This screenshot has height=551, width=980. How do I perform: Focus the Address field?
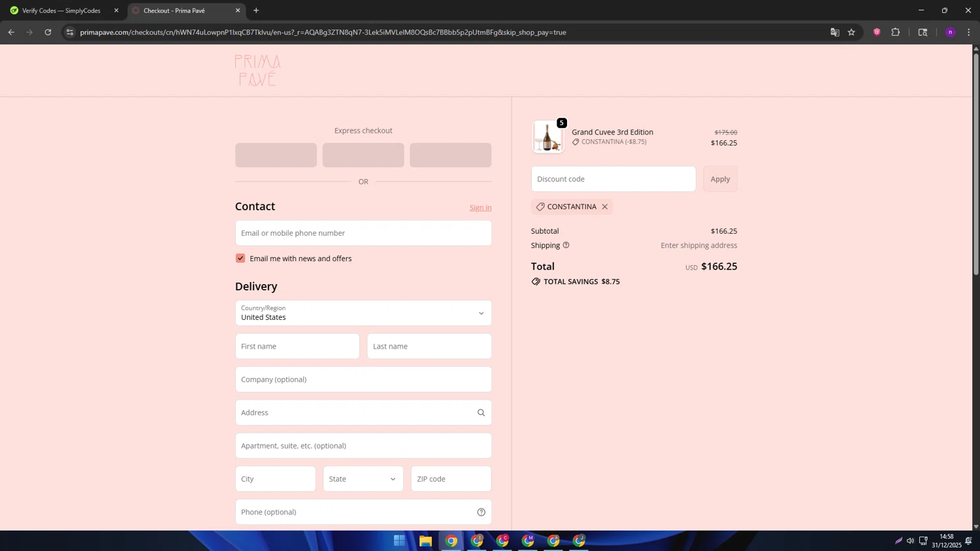click(363, 413)
